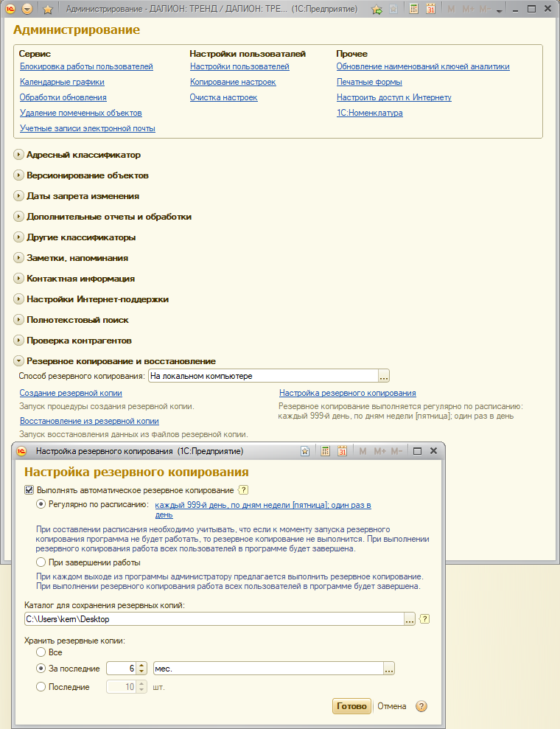Close the backup settings dialog
Image resolution: width=560 pixels, height=729 pixels.
pos(433,451)
